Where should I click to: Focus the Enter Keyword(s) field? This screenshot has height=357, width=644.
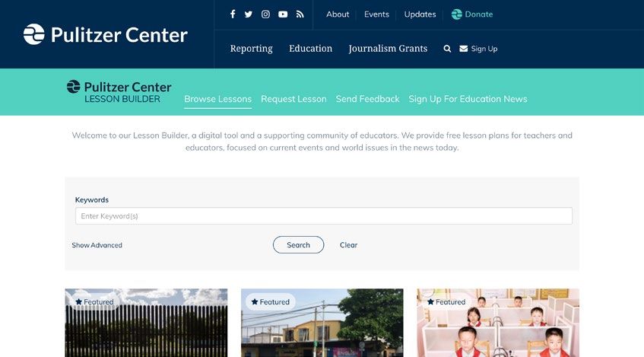(x=324, y=216)
